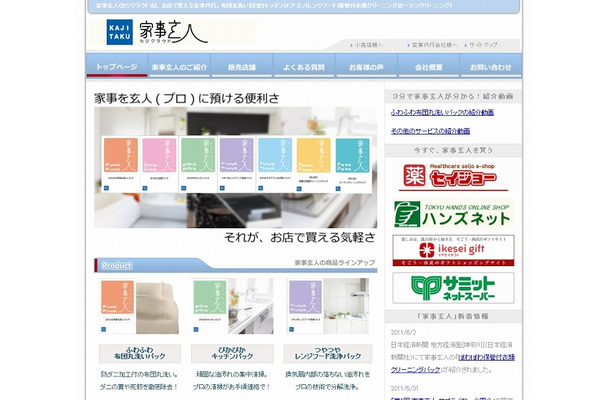
Task: Open the 販売店舗 tab
Action: (242, 67)
